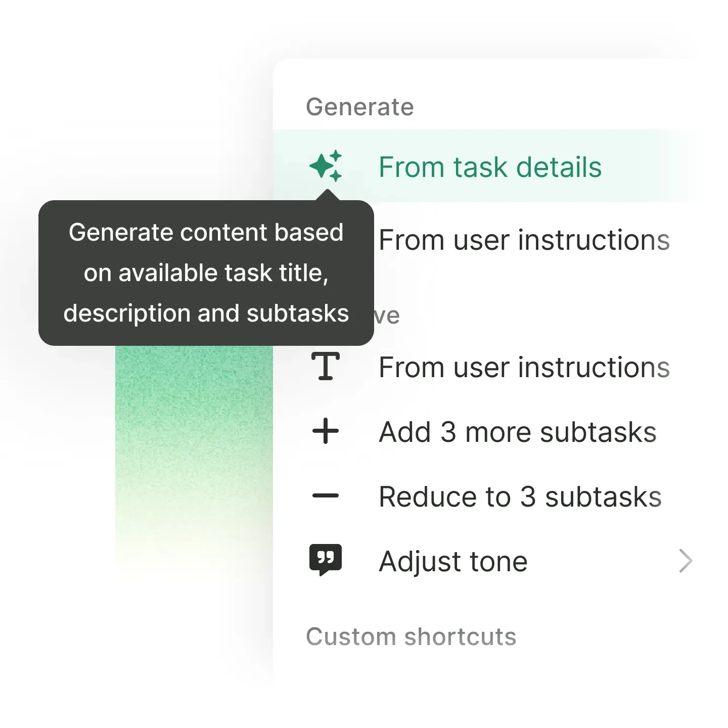The height and width of the screenshot is (728, 728).
Task: Select the From task details option
Action: click(490, 167)
